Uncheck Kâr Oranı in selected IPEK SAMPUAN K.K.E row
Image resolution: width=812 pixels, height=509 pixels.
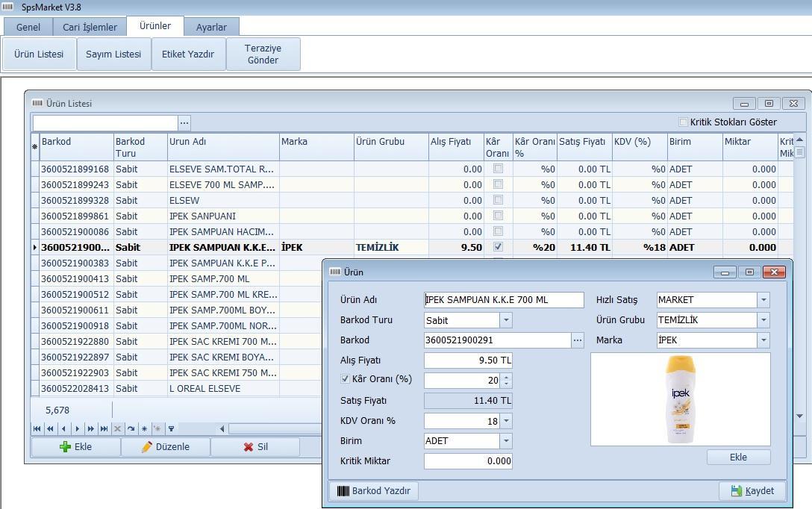click(x=499, y=246)
